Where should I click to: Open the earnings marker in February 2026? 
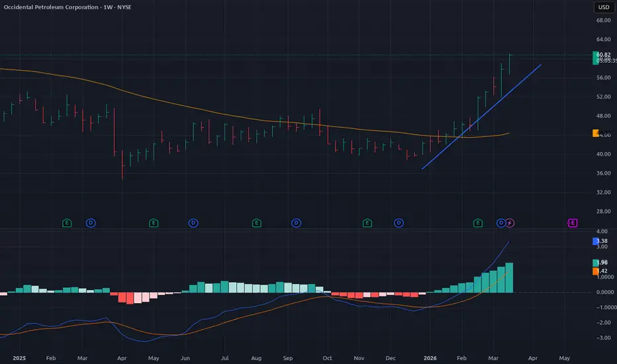478,223
